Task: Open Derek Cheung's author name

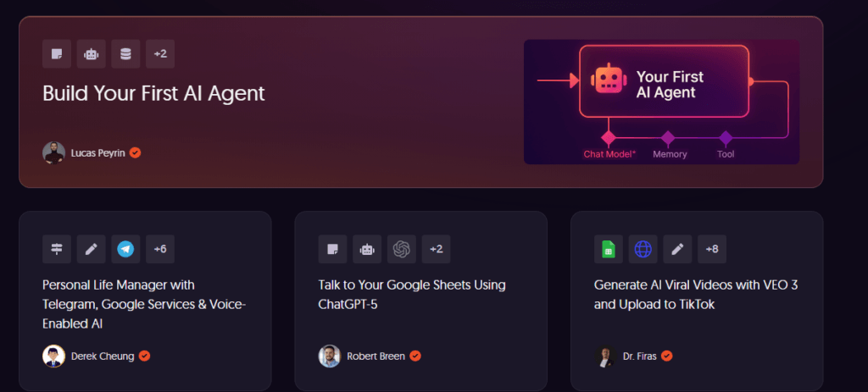Action: [103, 356]
